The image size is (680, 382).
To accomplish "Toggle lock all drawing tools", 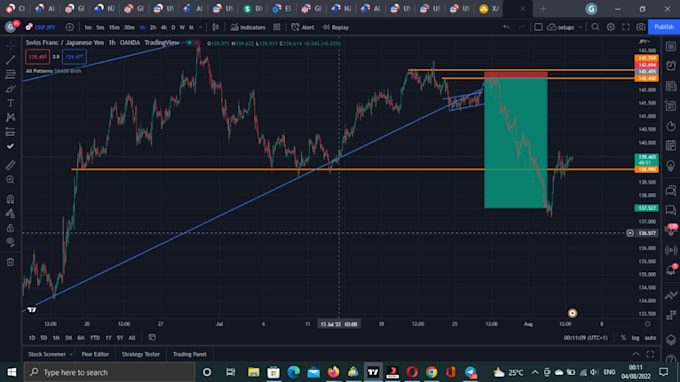I will [x=10, y=228].
